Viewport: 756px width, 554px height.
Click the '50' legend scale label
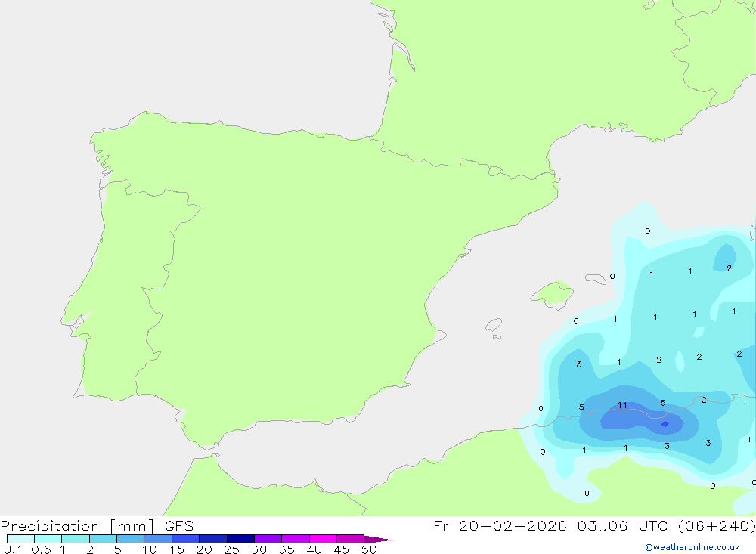point(369,549)
